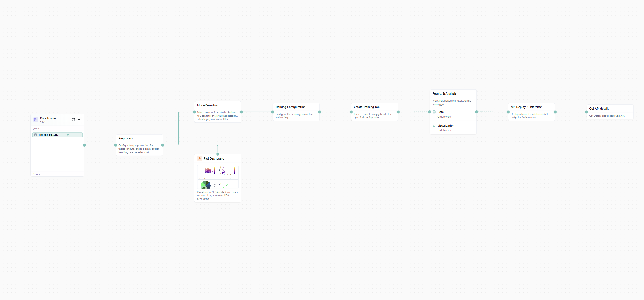
Task: Click the Plot Dashboard chart icon
Action: click(199, 158)
